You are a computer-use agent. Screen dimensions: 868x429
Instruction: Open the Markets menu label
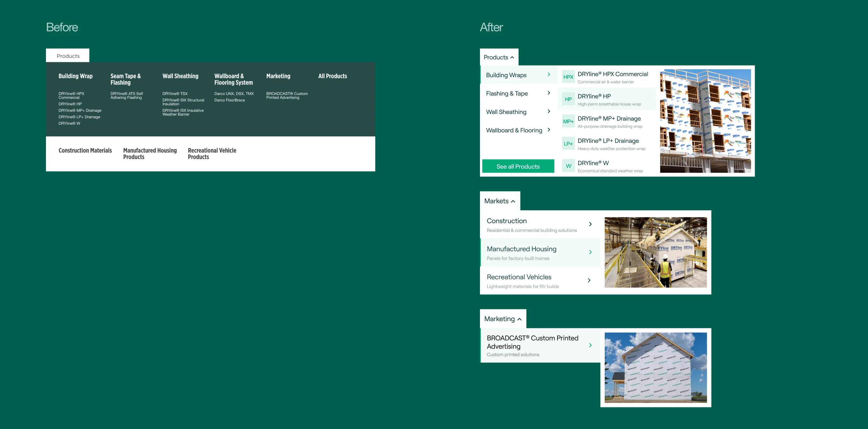496,201
